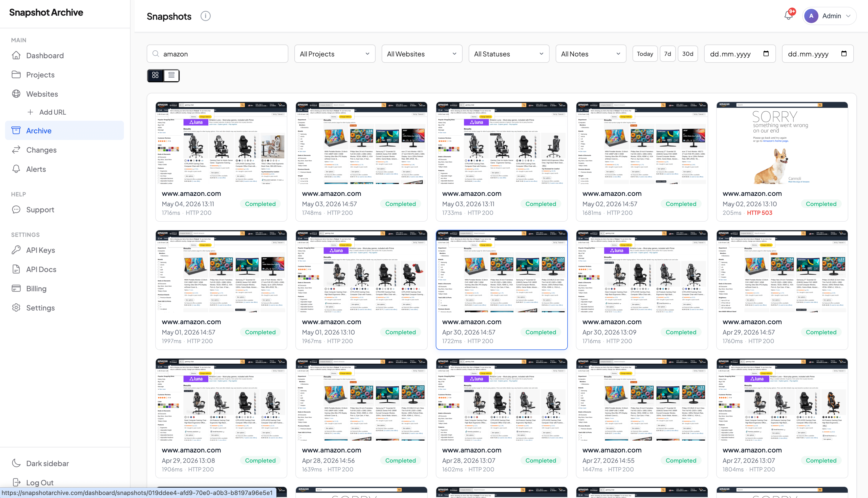Click 'Apr 29, 2026 14:57' timestamp
Image resolution: width=868 pixels, height=498 pixels.
click(750, 332)
